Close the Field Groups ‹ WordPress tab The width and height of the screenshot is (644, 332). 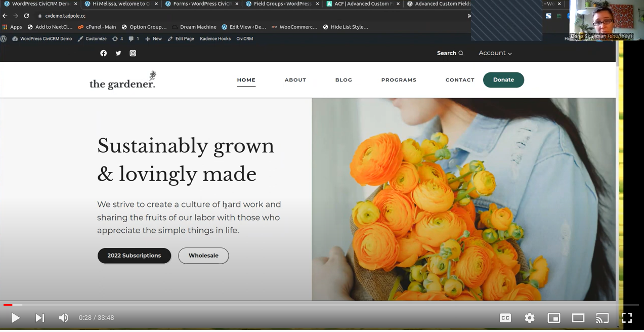(x=317, y=4)
